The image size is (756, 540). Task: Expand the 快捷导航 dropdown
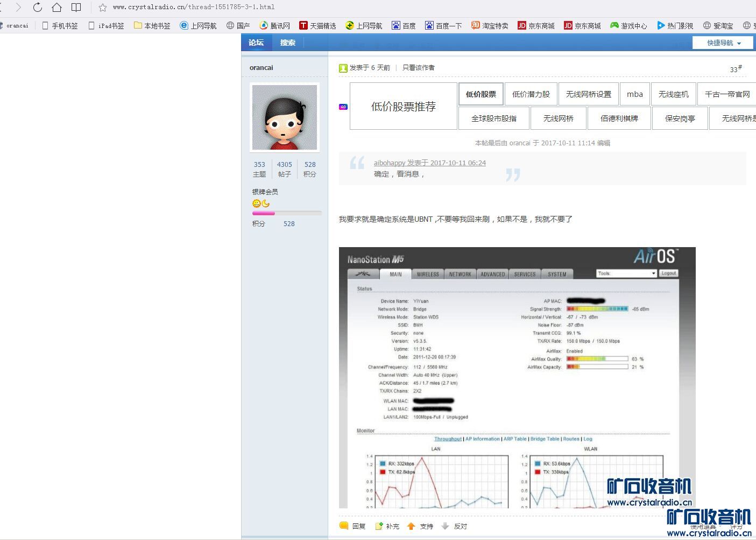tap(724, 43)
